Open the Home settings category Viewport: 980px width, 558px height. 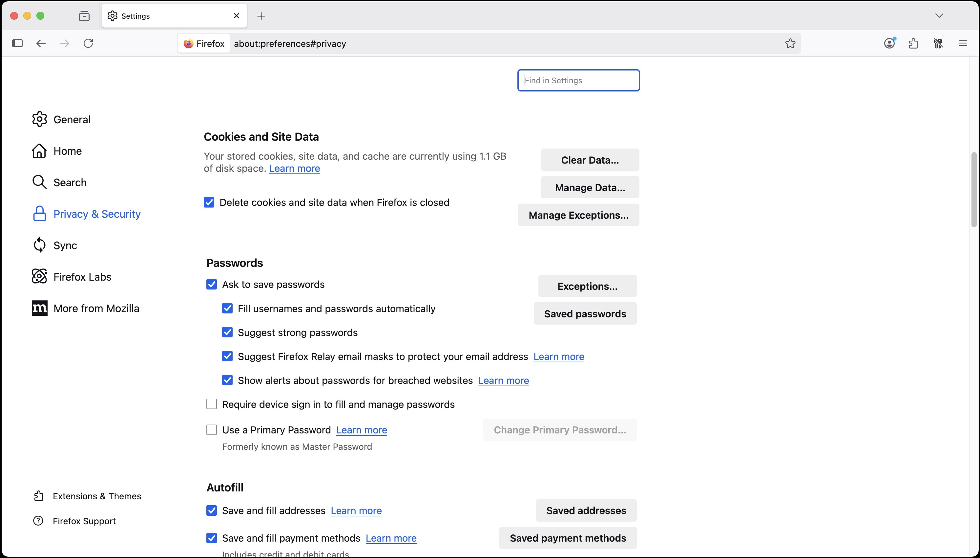coord(57,151)
